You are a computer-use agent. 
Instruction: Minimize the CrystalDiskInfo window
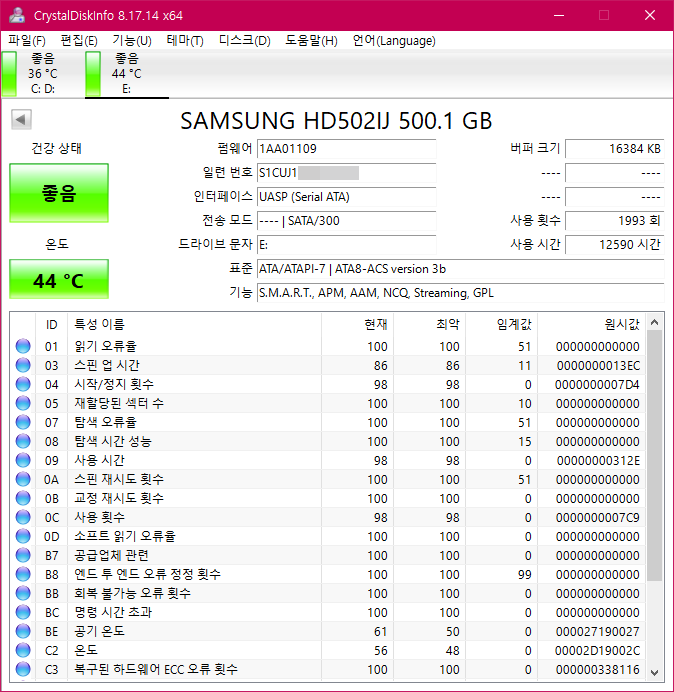coord(559,15)
